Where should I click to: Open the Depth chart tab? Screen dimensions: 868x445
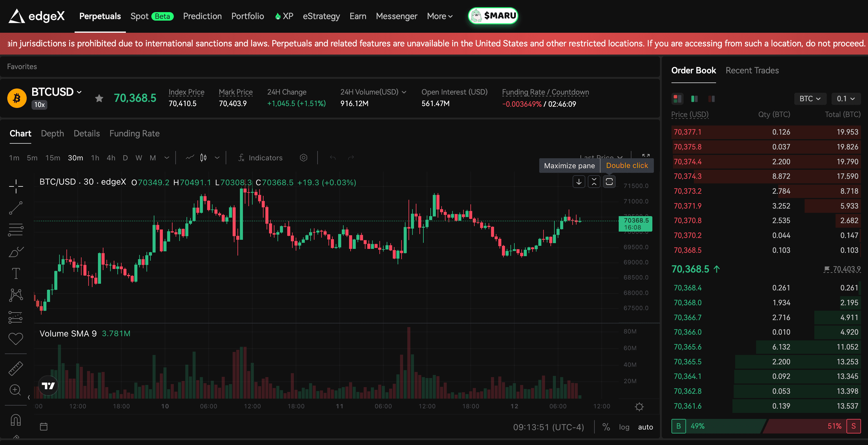52,133
